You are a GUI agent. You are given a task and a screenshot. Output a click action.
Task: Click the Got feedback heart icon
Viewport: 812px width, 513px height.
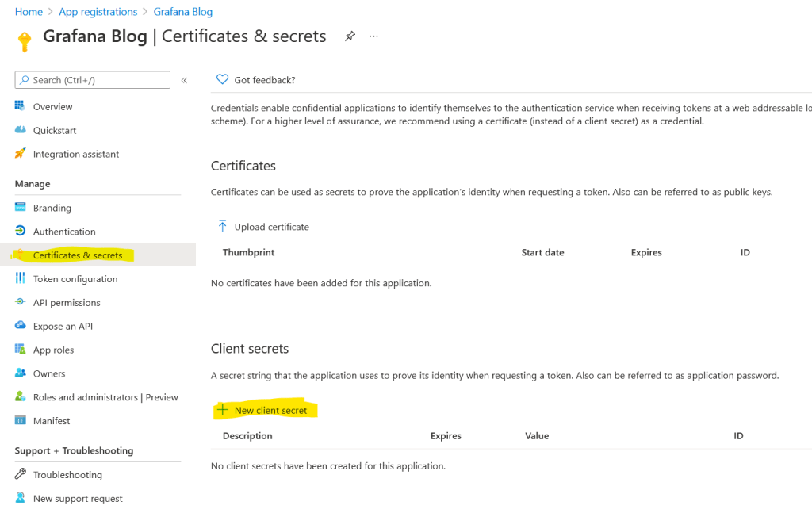[223, 80]
